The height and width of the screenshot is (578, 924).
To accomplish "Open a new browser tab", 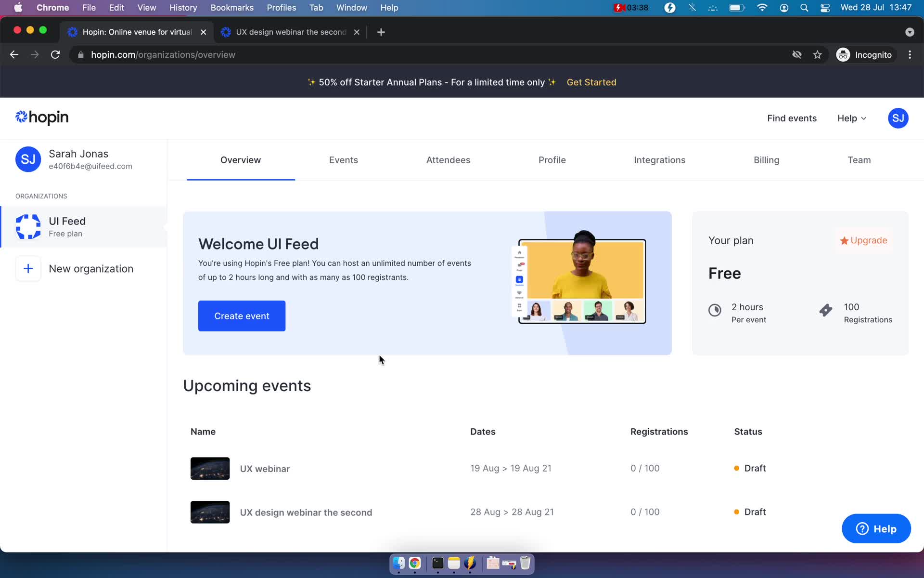I will point(381,32).
